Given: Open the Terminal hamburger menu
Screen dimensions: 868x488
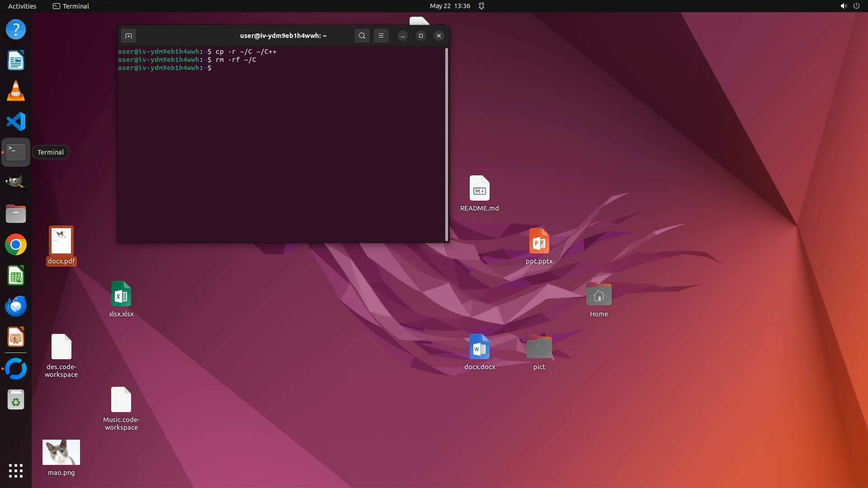Looking at the screenshot, I should point(381,36).
